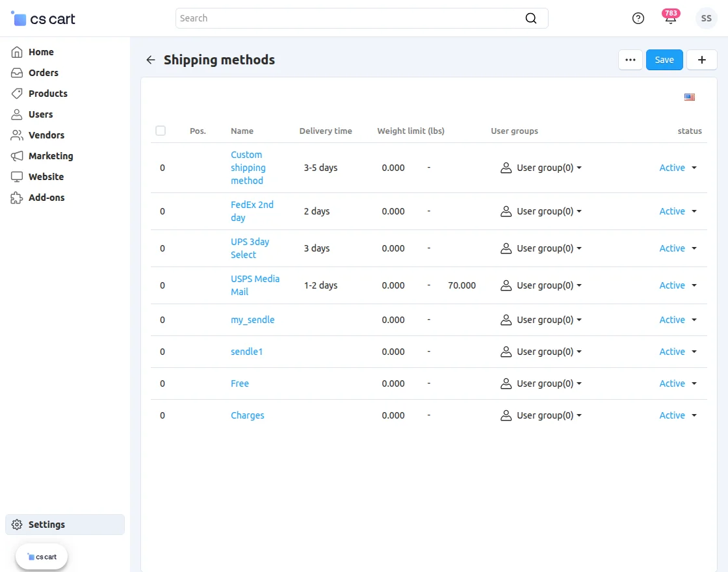Open notifications via the bell icon
Viewport: 728px width, 572px height.
(670, 19)
